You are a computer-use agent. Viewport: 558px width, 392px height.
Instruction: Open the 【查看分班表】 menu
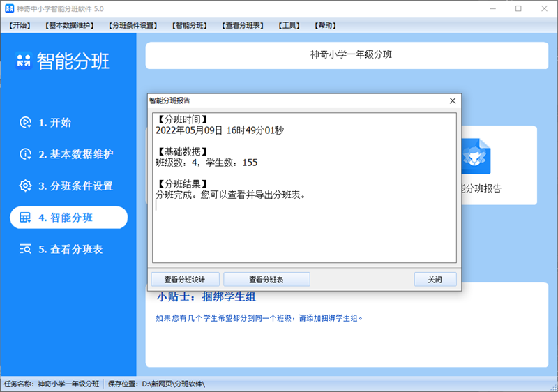243,26
